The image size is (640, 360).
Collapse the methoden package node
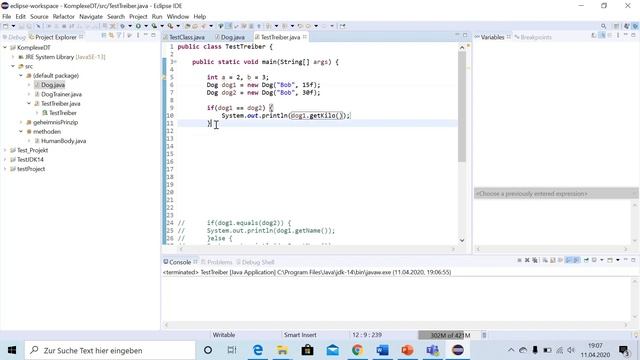(x=21, y=131)
